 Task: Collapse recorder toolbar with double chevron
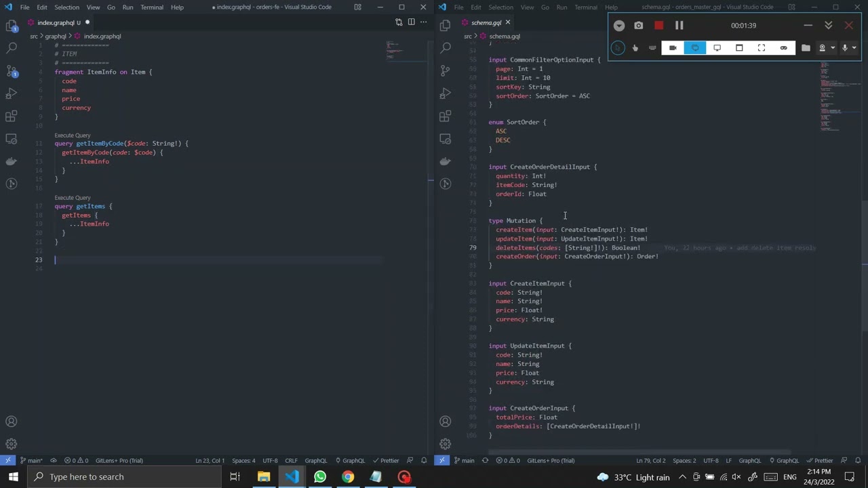[x=828, y=25]
